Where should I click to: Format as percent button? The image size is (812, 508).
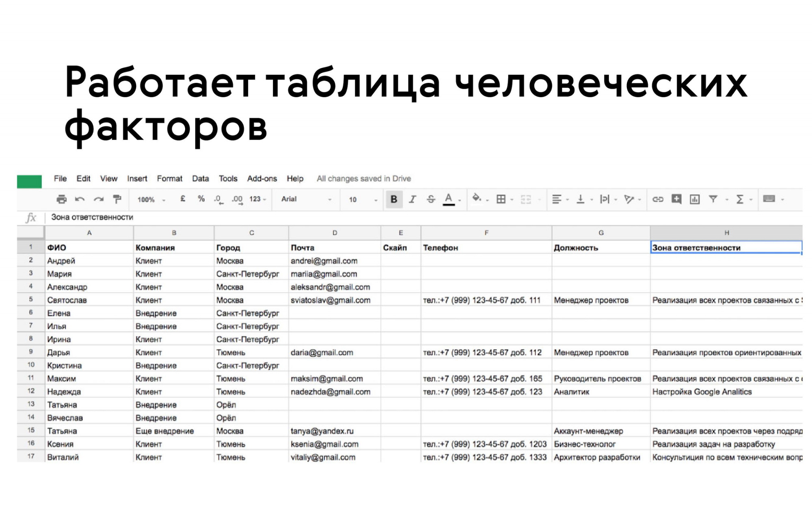pos(201,199)
